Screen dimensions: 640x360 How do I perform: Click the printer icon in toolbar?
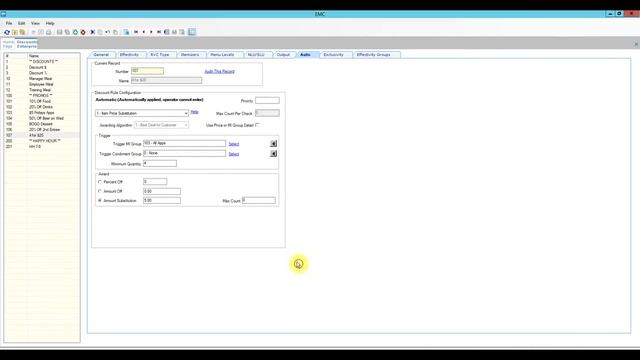point(49,32)
